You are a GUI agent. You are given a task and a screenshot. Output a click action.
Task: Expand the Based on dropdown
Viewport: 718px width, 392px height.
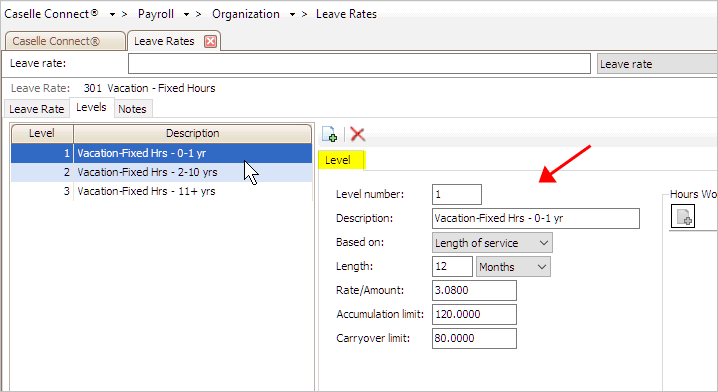544,243
